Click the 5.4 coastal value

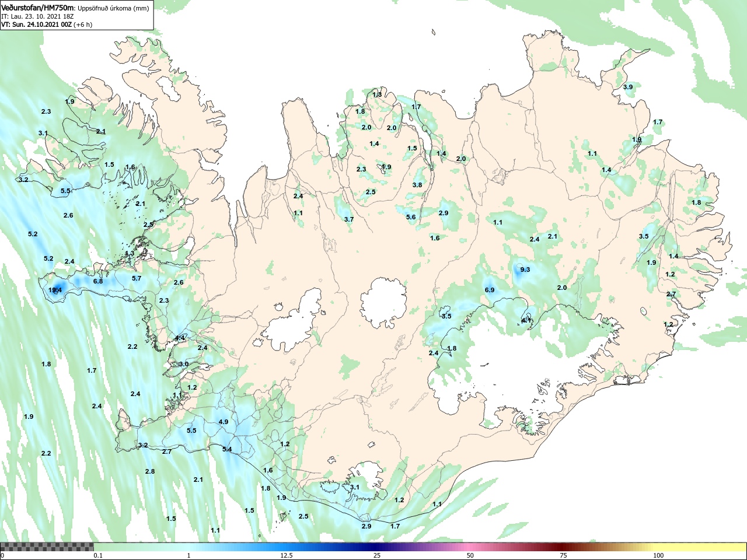227,449
